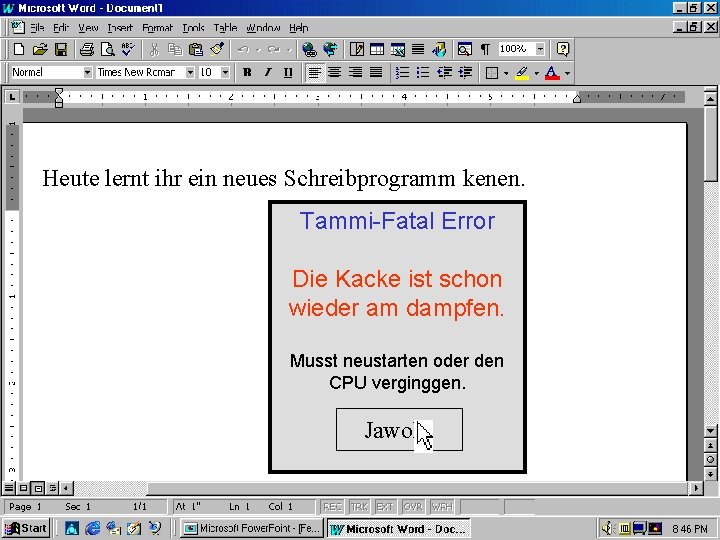
Task: Apply numbered list formatting
Action: click(402, 73)
